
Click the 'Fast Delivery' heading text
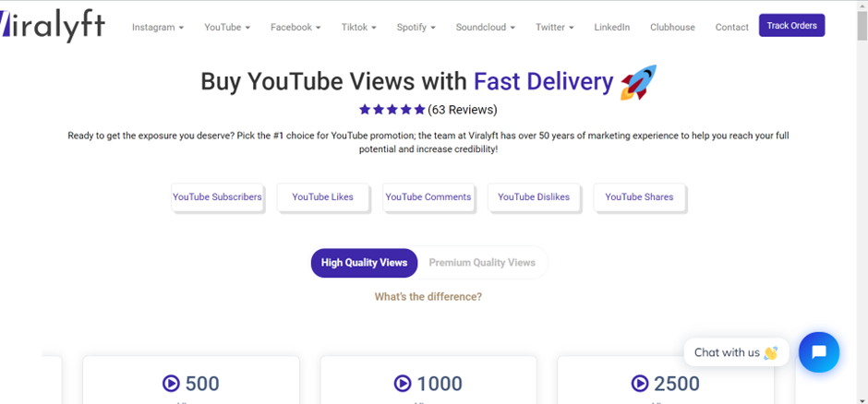544,82
